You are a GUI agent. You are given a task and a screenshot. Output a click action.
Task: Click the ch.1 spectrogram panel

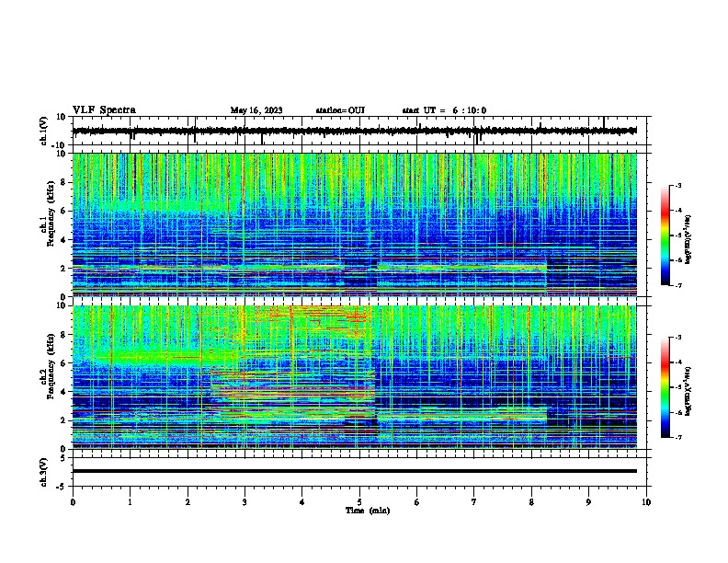click(355, 224)
